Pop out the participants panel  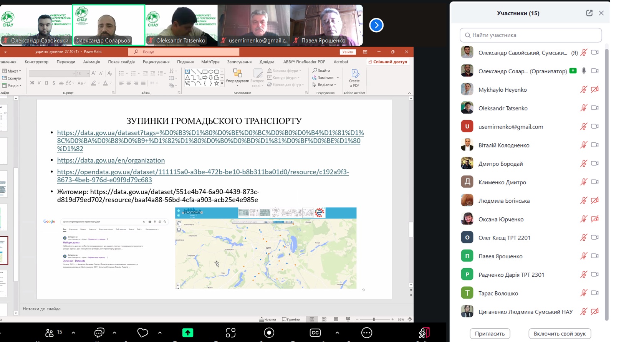point(589,13)
